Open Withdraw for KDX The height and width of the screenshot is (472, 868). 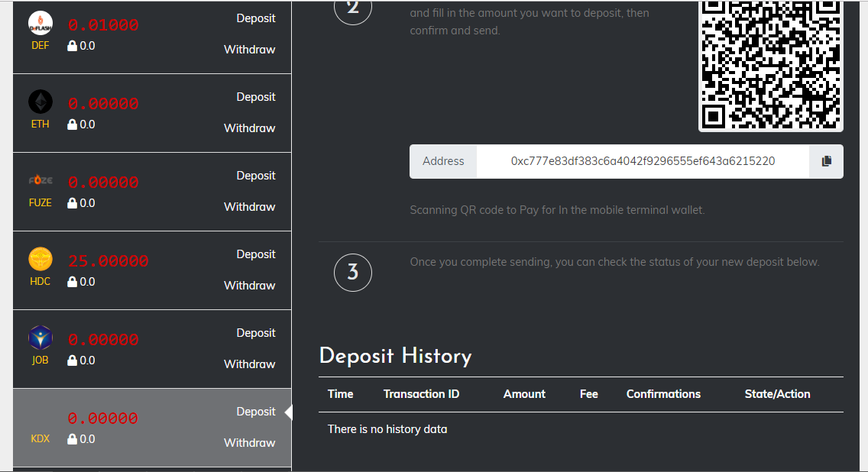[x=250, y=442]
